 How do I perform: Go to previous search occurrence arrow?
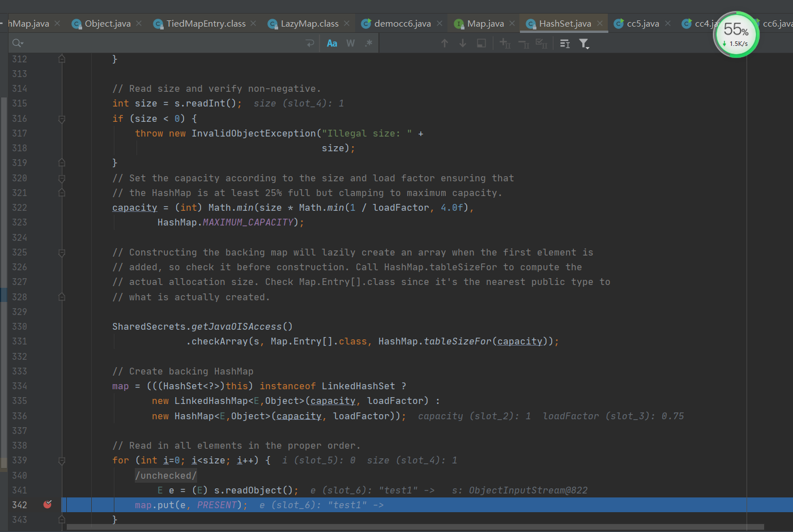(x=445, y=43)
